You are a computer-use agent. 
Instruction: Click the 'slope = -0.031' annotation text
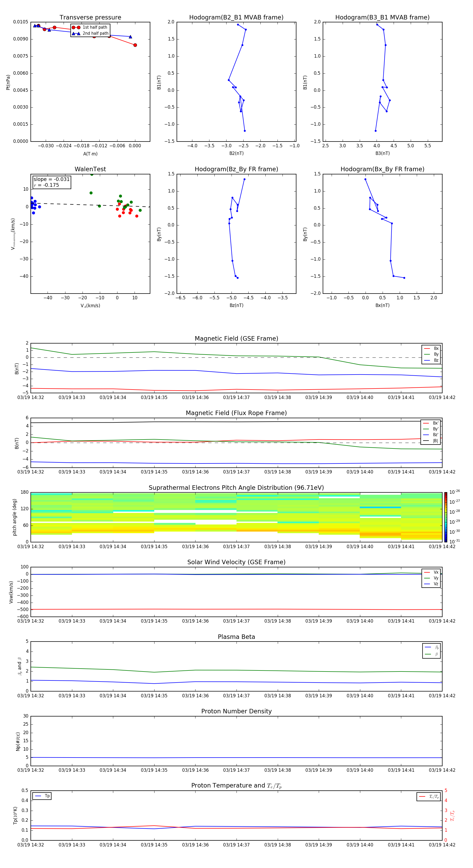pyautogui.click(x=52, y=179)
